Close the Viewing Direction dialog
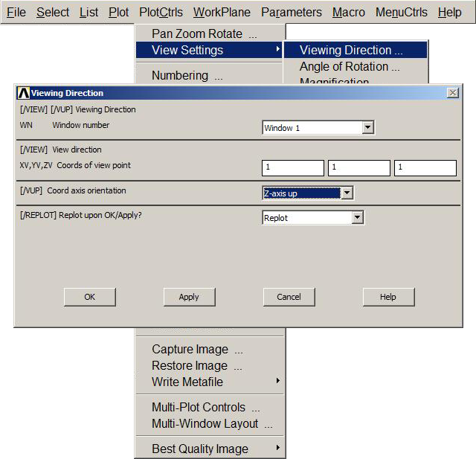This screenshot has width=476, height=459. click(452, 93)
